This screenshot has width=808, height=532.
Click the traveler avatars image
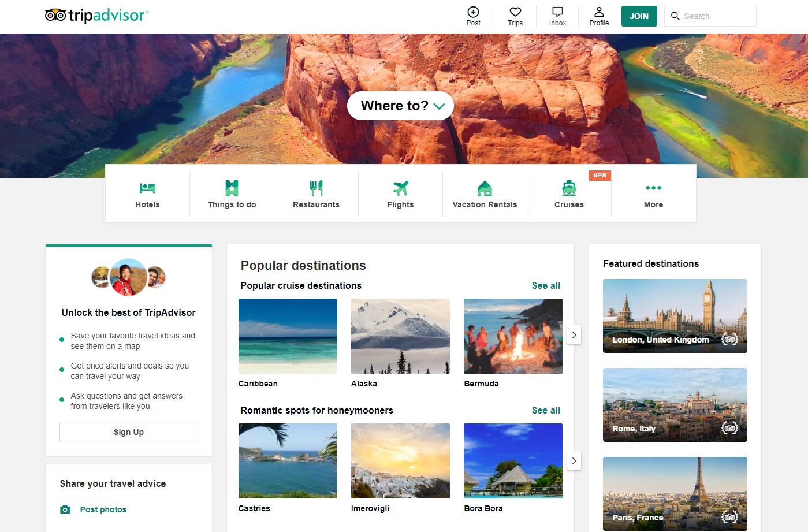[x=129, y=277]
